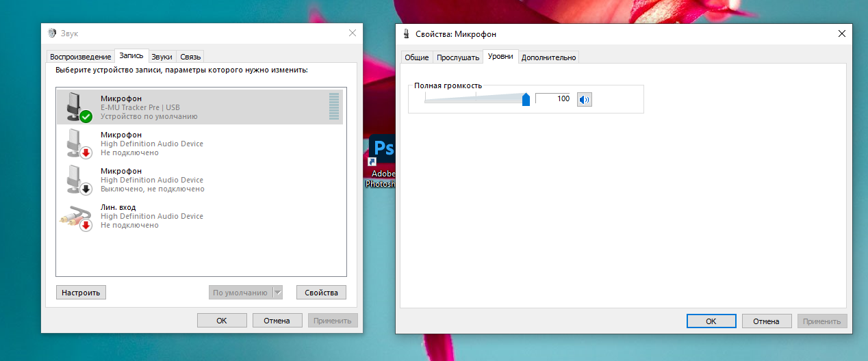Click the 'Настроить' button
Viewport: 868px width, 361px height.
(x=81, y=293)
